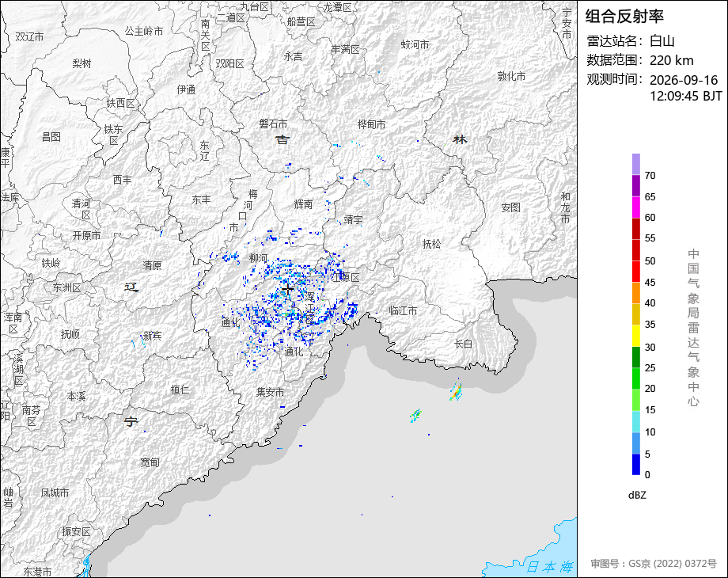Click the deep blue swatch between 0 and 5
The height and width of the screenshot is (578, 728).
coord(636,464)
